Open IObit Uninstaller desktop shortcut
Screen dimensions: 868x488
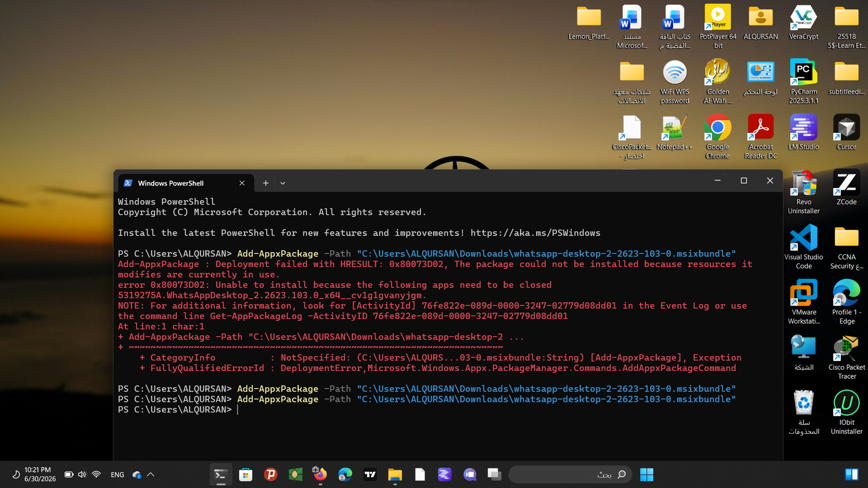(846, 413)
